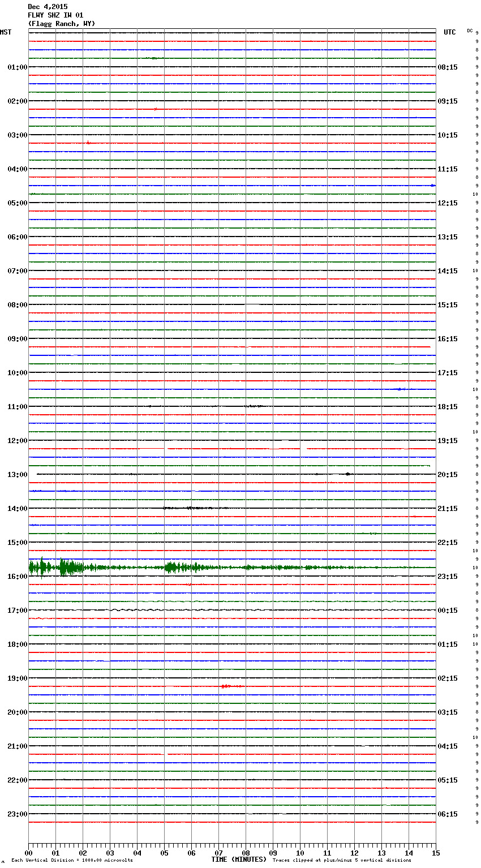481x868 pixels.
Task: Click the 'UTC' time zone label
Action: (x=450, y=32)
